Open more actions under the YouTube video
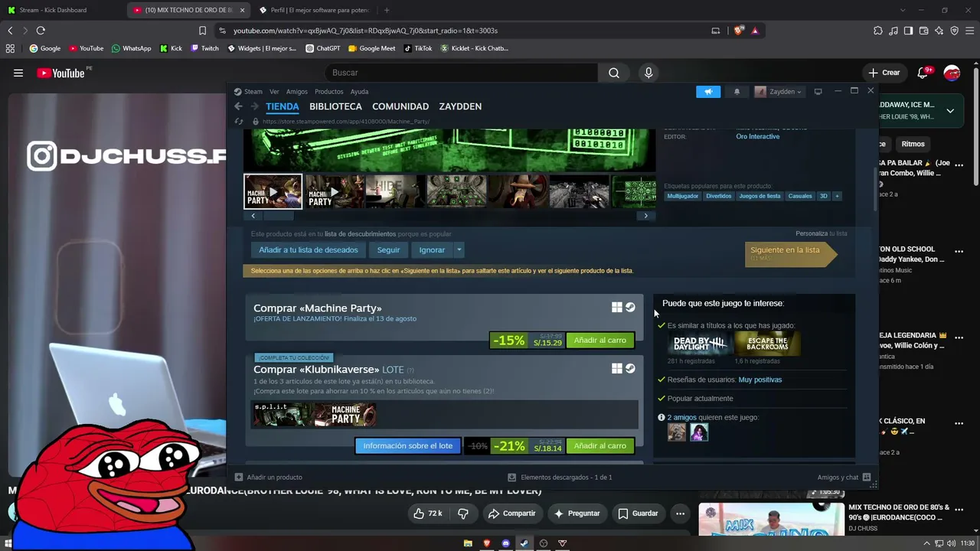The height and width of the screenshot is (551, 980). [680, 514]
